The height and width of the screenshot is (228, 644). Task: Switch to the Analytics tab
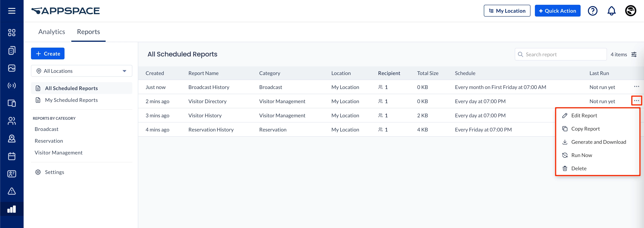tap(51, 32)
